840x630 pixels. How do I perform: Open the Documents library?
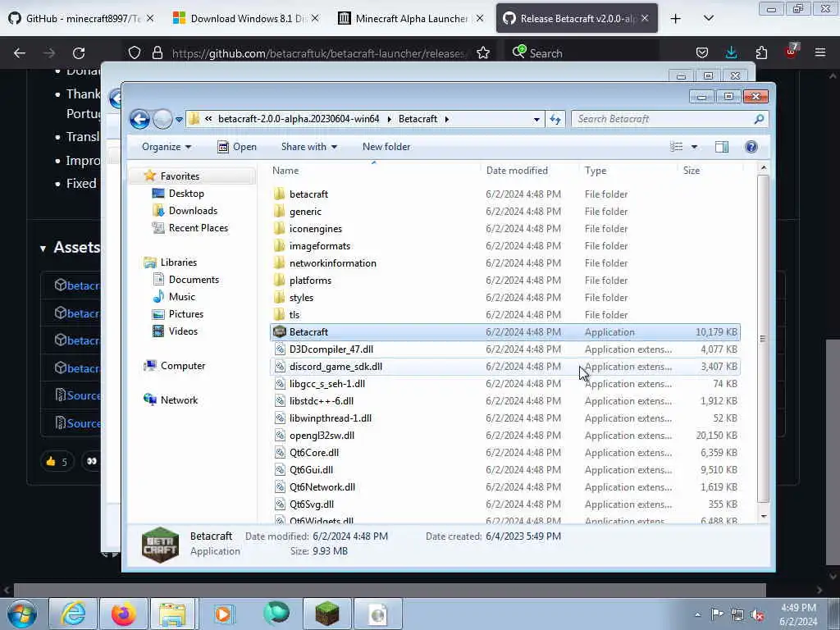pos(194,280)
